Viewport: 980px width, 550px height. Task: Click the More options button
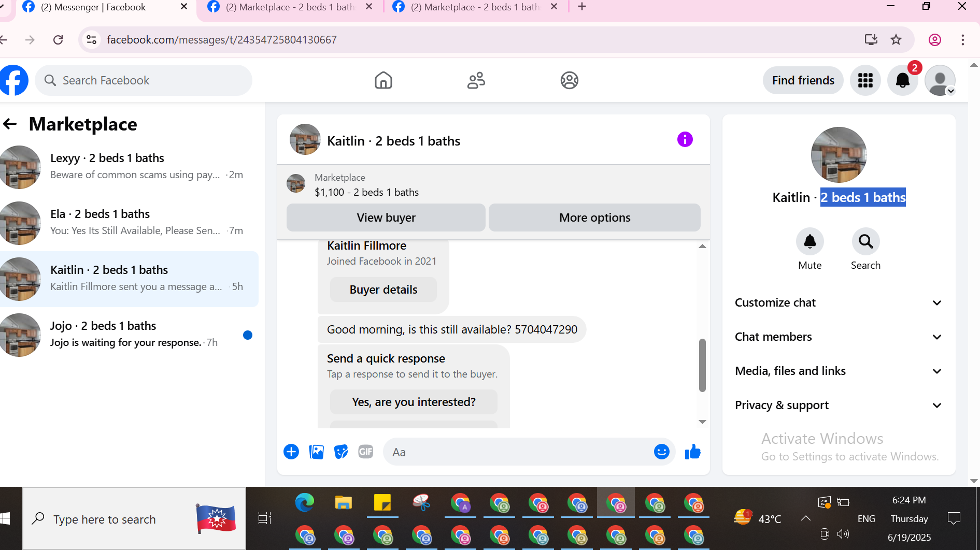pyautogui.click(x=595, y=218)
